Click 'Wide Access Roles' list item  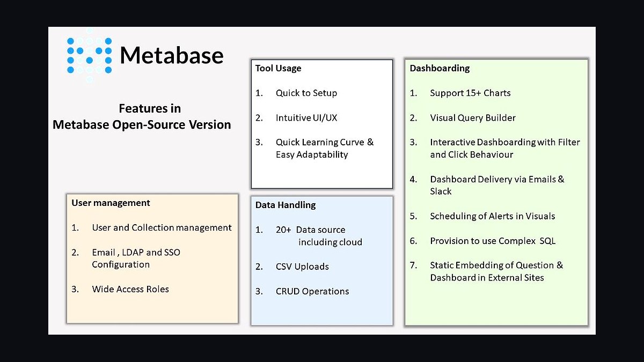[x=130, y=289]
